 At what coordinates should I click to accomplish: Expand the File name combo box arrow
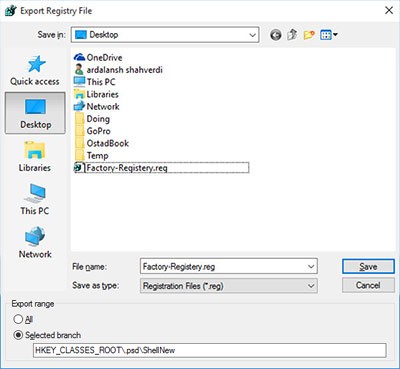pyautogui.click(x=311, y=267)
